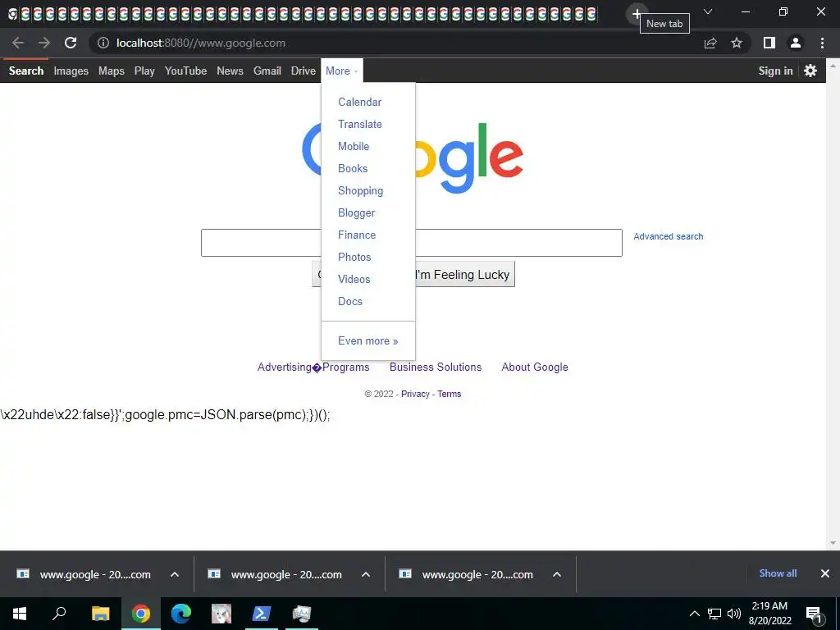Screen dimensions: 840x630
Task: Open Chrome's three-dot menu
Action: pyautogui.click(x=822, y=43)
